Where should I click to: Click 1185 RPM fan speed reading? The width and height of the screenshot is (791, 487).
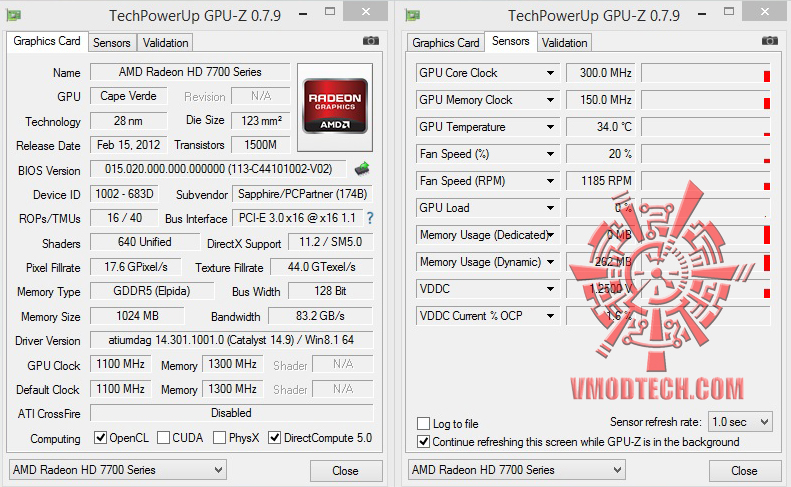(600, 181)
